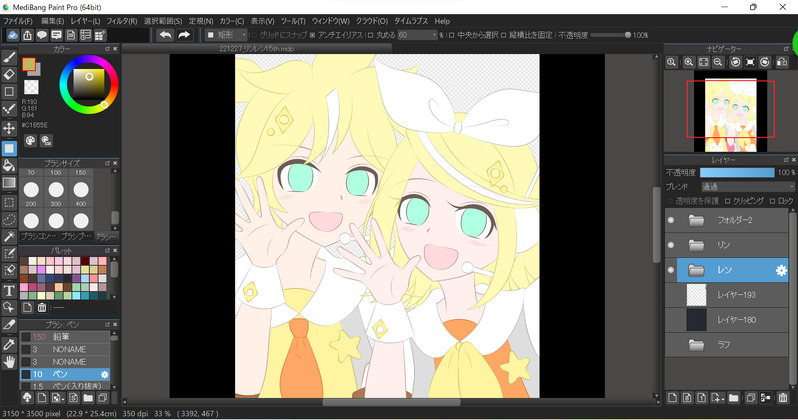Select the Eraser tool
Viewport: 798px width, 420px height.
tap(9, 74)
